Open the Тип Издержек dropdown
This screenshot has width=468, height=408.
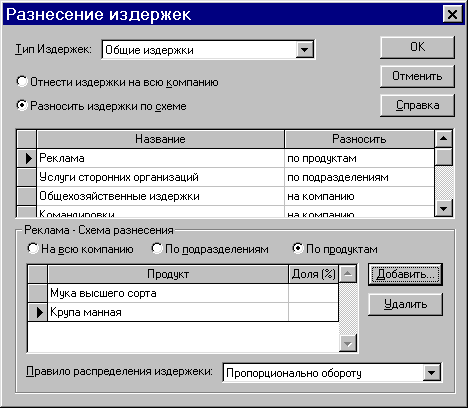304,50
